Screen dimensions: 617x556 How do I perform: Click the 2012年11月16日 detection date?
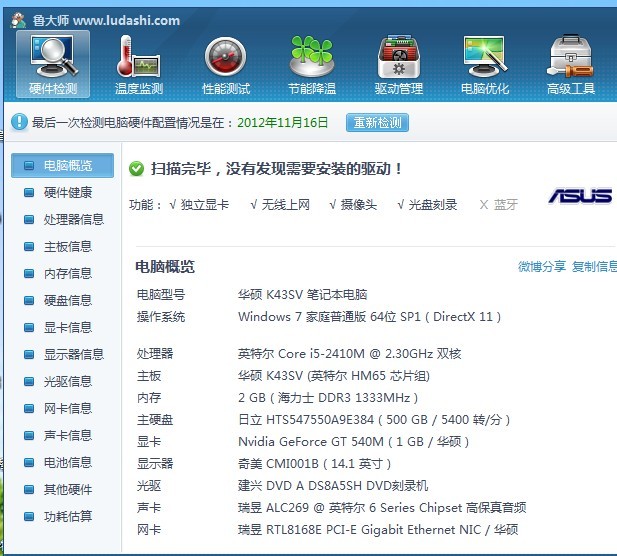pyautogui.click(x=282, y=122)
